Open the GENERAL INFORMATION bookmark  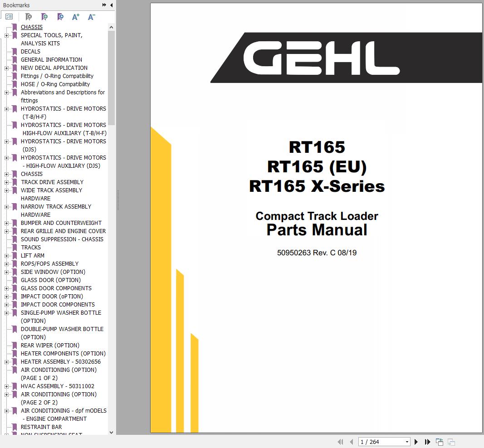[x=51, y=59]
